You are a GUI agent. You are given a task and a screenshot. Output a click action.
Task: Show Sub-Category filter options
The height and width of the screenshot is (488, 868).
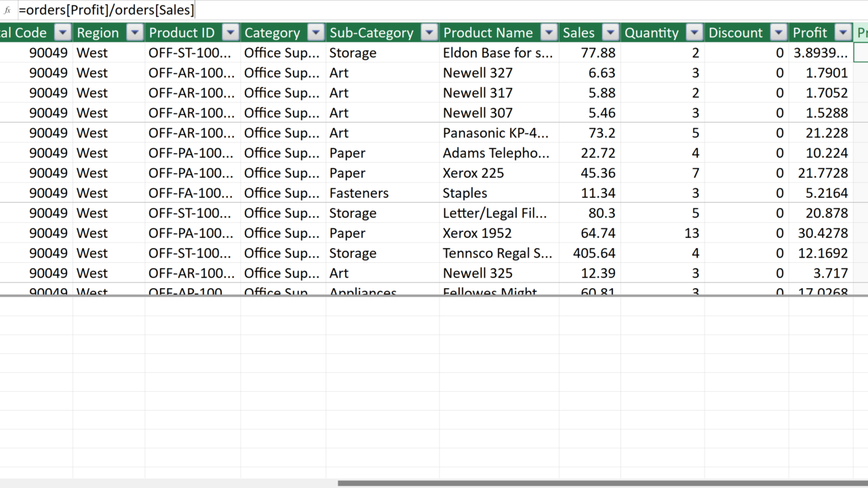(430, 33)
